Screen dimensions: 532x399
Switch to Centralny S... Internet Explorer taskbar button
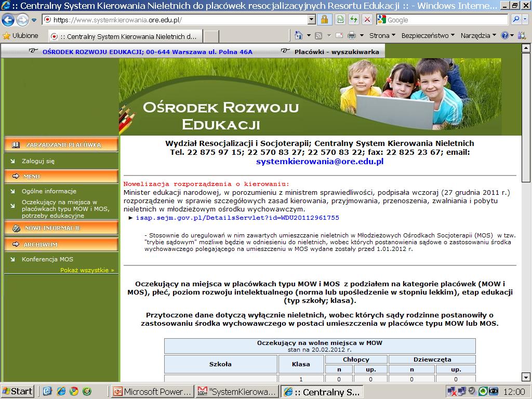click(x=322, y=392)
